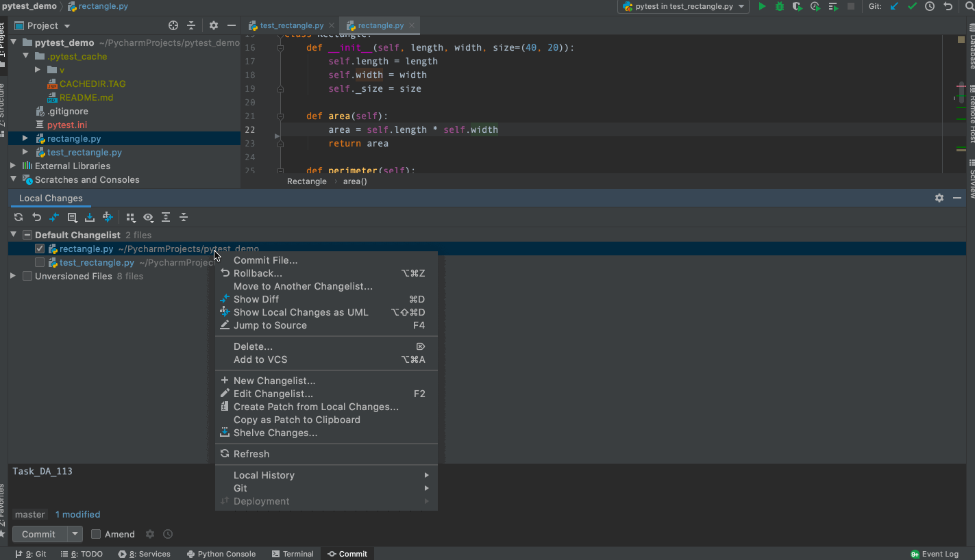Click the Commit button
975x560 pixels.
pos(38,534)
